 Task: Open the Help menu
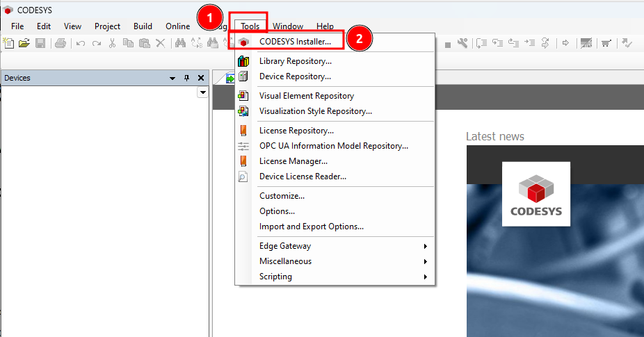pyautogui.click(x=325, y=26)
